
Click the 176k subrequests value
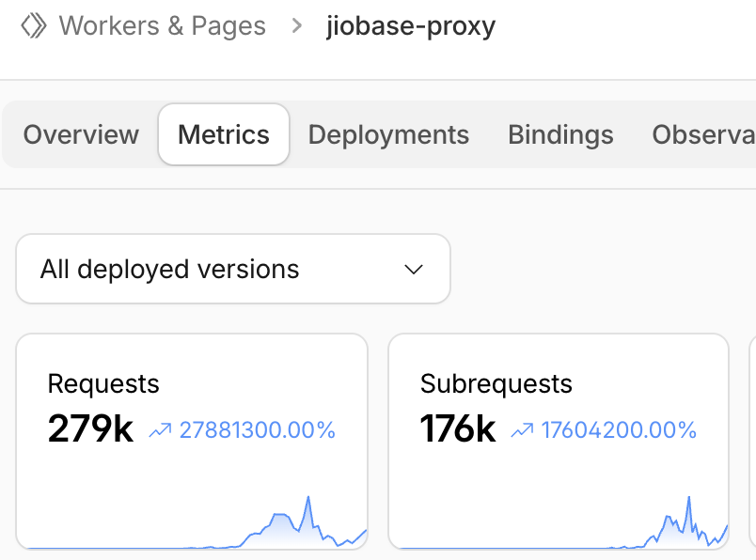click(x=458, y=428)
